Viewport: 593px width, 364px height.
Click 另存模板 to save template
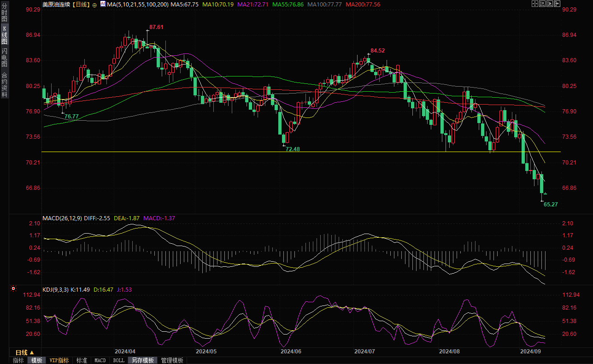tap(142, 360)
